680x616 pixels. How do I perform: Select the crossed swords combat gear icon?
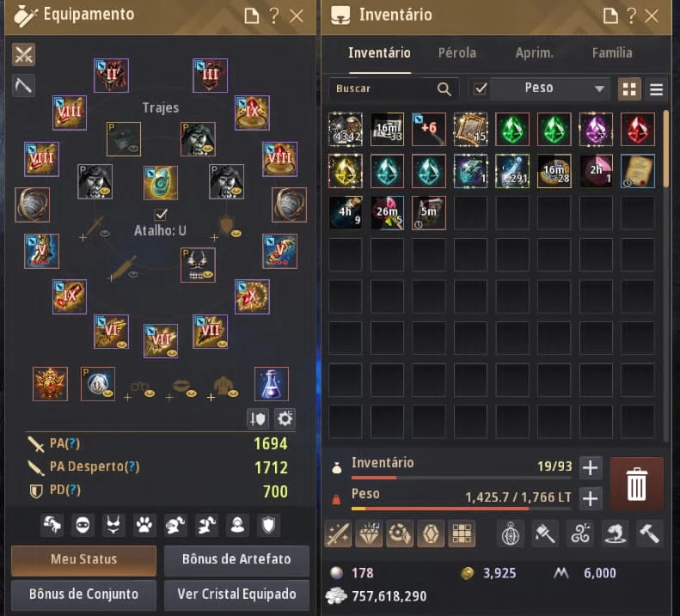(23, 55)
